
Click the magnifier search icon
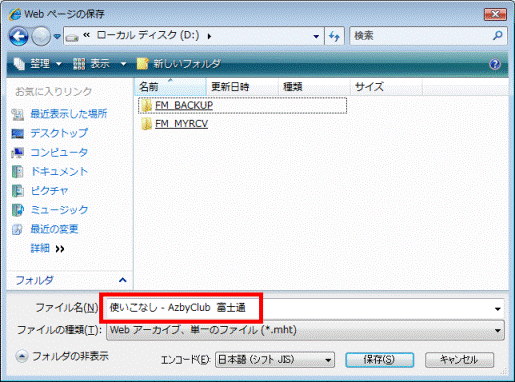498,35
